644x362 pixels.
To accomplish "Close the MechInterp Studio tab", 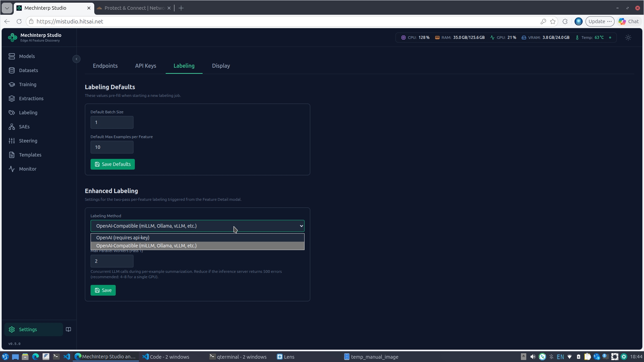I will tap(89, 8).
